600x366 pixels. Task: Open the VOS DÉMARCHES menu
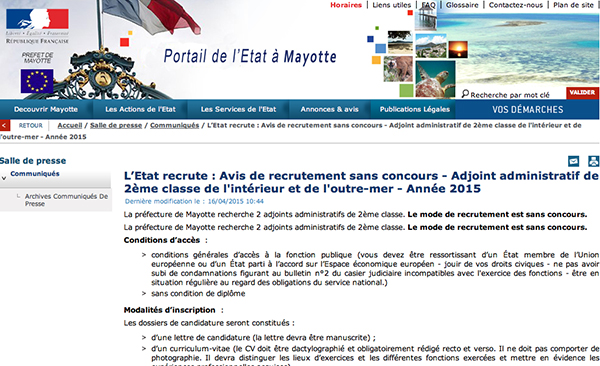(527, 109)
